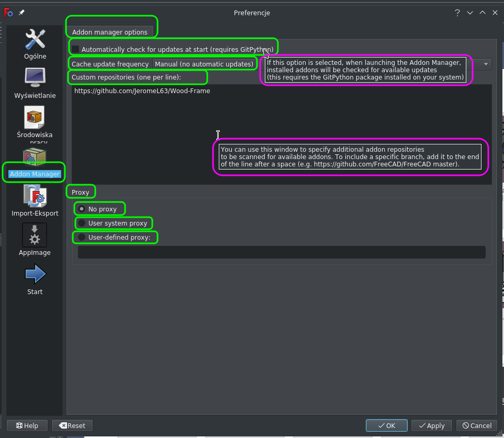Image resolution: width=504 pixels, height=438 pixels.
Task: Click the pin icon next to the logo
Action: [20, 13]
